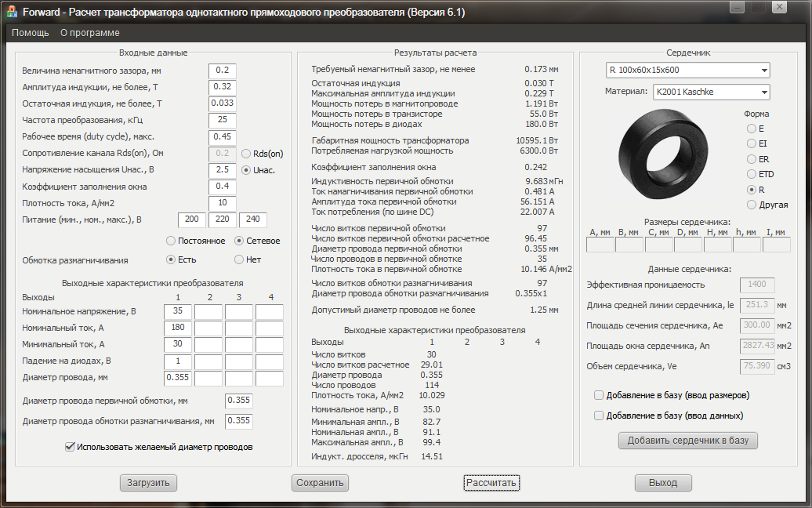Open the Помощь menu
The height and width of the screenshot is (508, 812).
(x=30, y=33)
